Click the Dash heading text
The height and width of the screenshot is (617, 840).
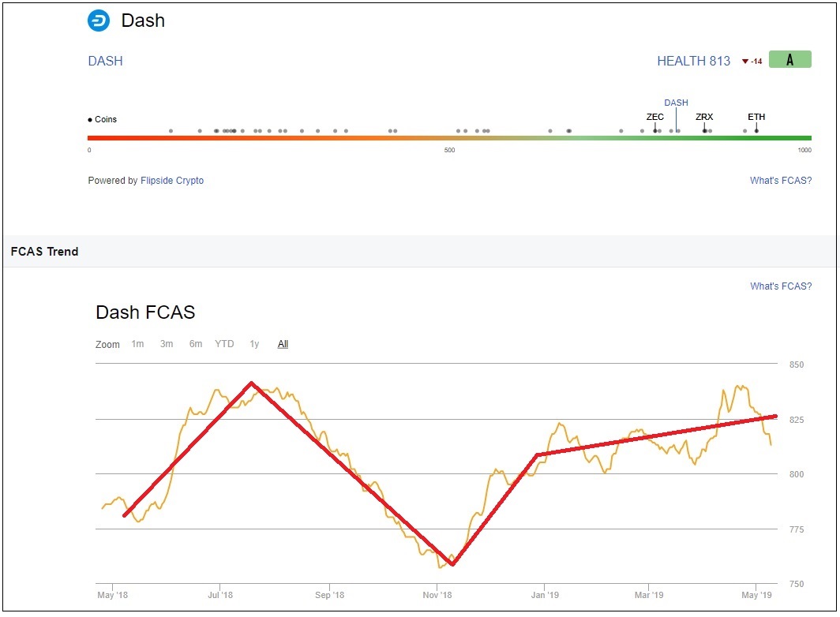[143, 21]
